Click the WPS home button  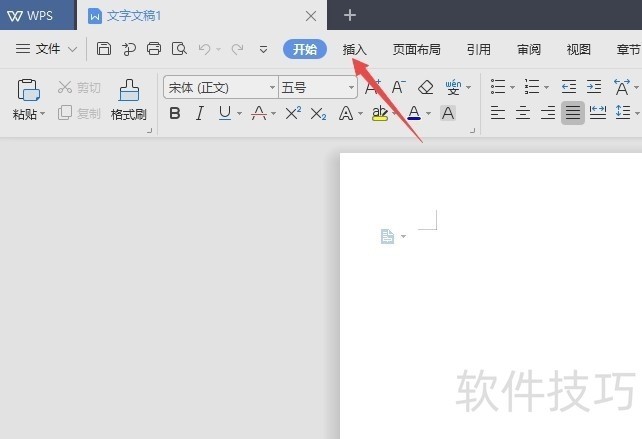point(38,15)
